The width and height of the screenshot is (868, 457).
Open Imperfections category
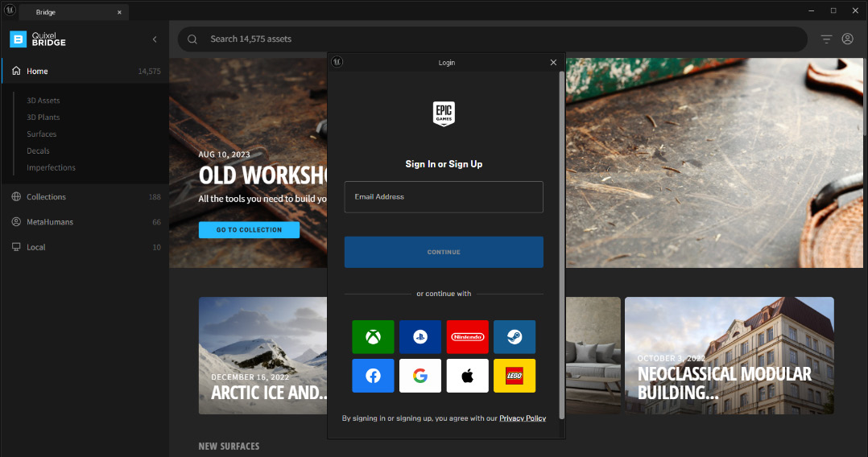click(51, 167)
